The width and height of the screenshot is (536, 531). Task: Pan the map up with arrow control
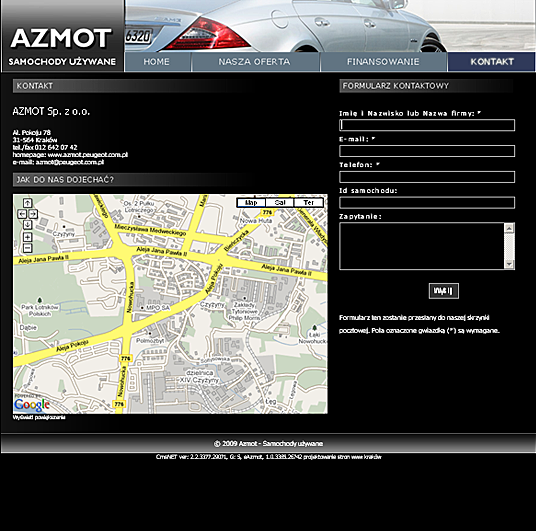(27, 203)
